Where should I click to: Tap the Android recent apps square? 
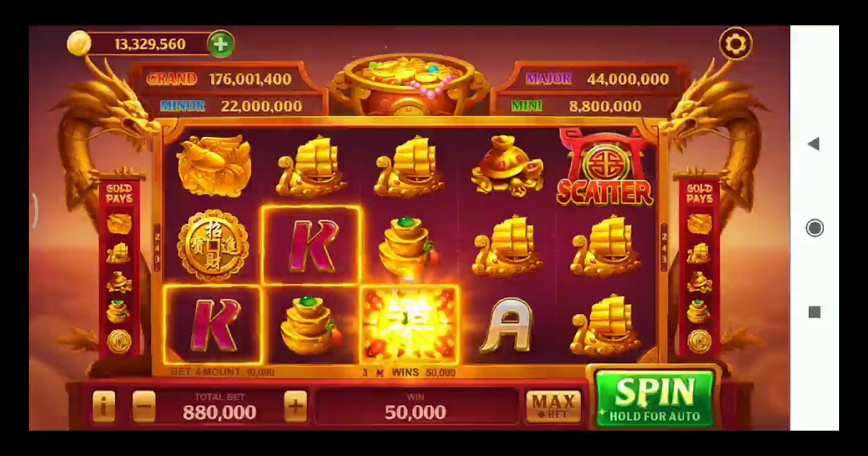(814, 312)
